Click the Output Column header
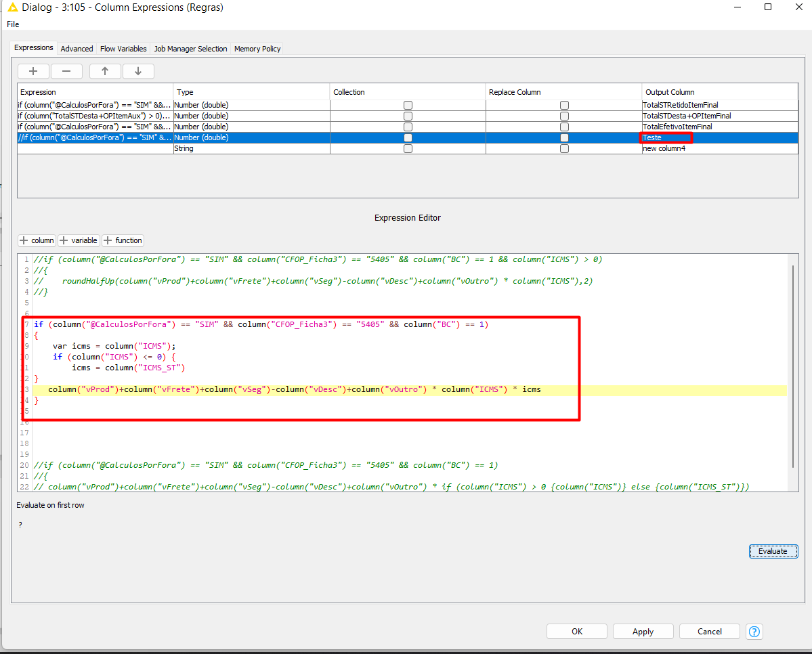This screenshot has height=654, width=812. coord(720,92)
